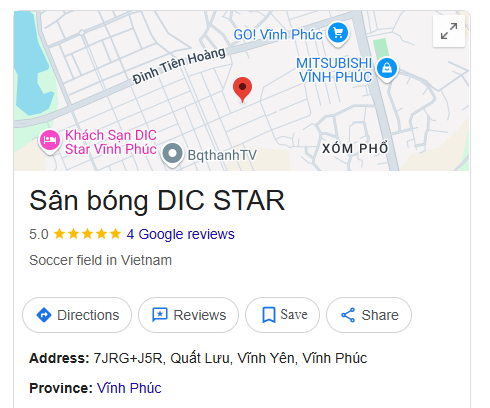Follow the Vĩnh Phúc province link

click(129, 388)
